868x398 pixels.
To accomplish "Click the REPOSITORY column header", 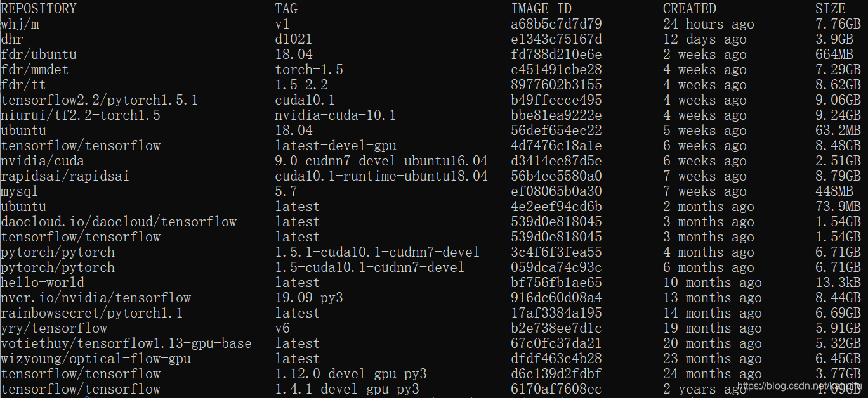I will tap(39, 9).
